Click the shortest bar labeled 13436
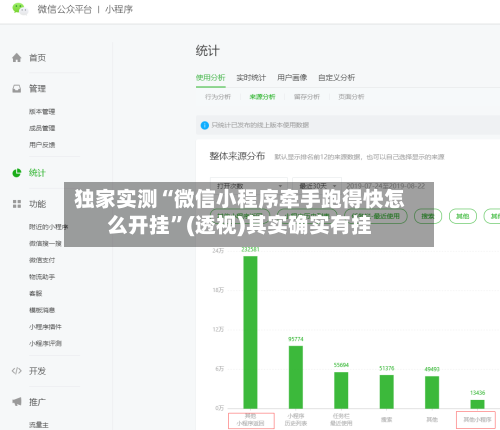This screenshot has height=430, width=500. (x=477, y=404)
